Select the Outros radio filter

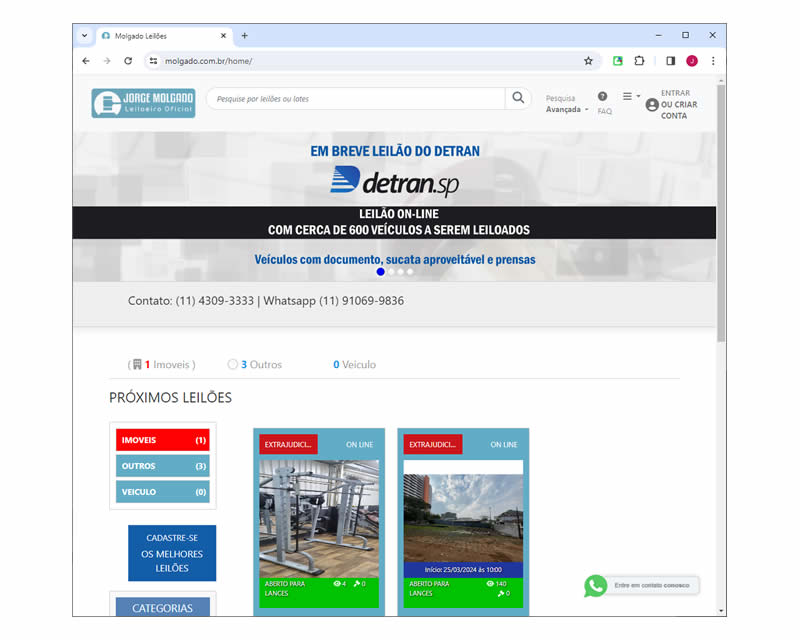233,365
